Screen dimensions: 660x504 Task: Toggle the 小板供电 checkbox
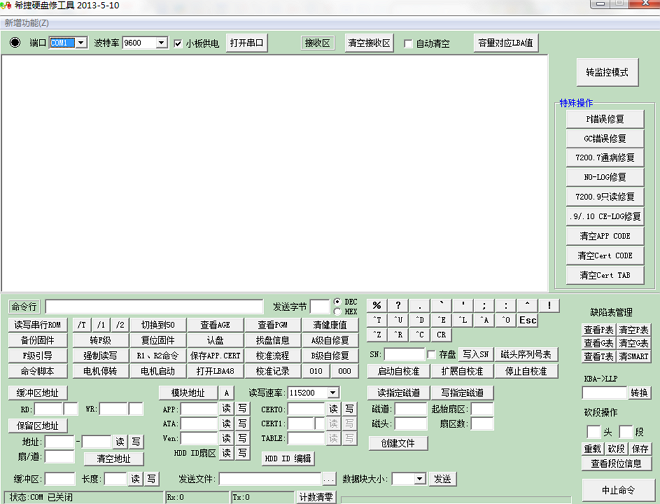pyautogui.click(x=178, y=43)
